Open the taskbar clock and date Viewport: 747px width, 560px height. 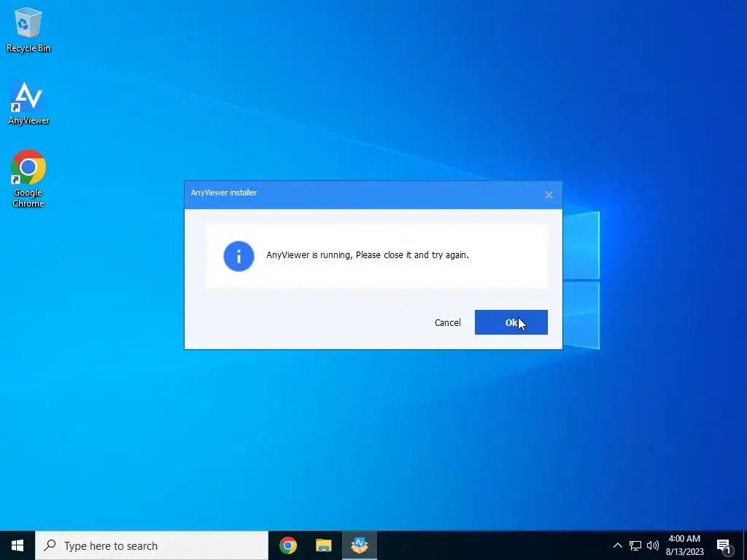coord(684,545)
